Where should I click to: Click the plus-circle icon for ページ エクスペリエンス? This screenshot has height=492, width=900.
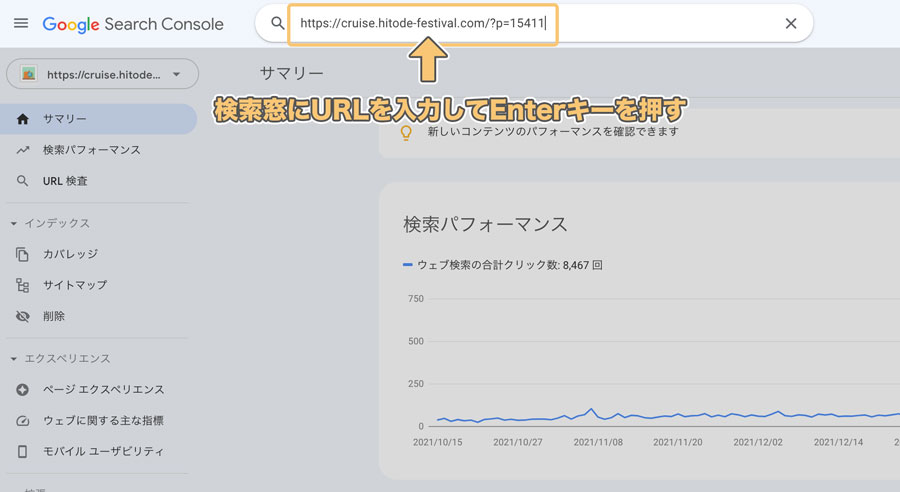point(22,390)
